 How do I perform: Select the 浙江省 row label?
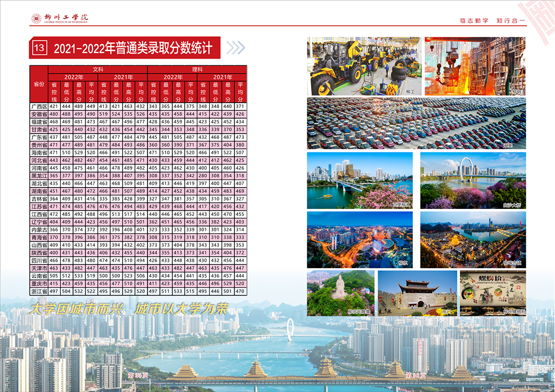(x=39, y=291)
